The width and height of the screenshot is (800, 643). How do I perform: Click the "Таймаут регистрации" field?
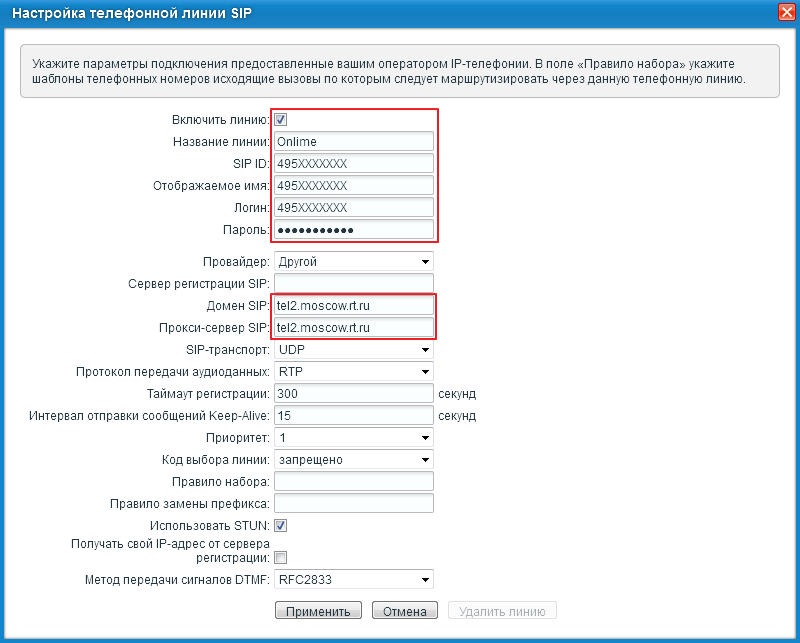point(353,394)
